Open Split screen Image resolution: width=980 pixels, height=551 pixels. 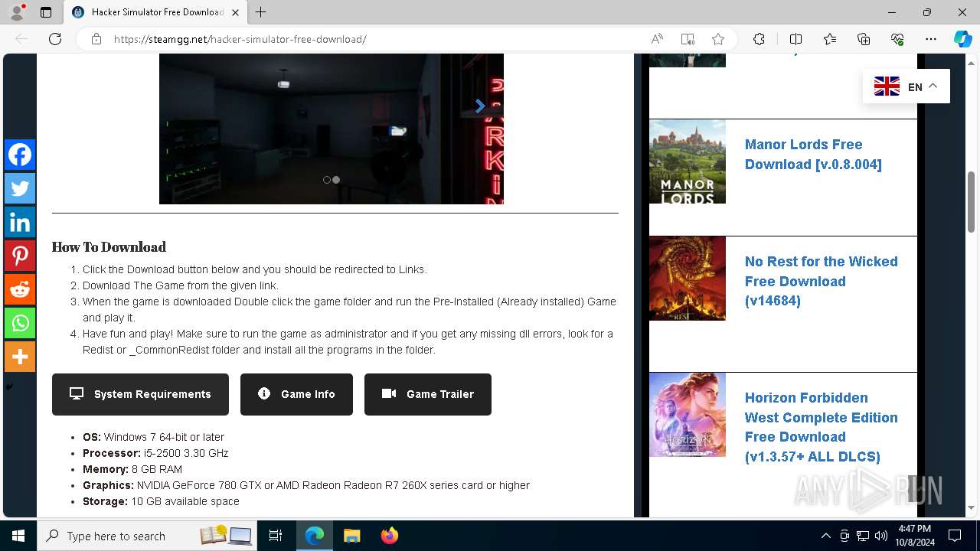tap(795, 39)
